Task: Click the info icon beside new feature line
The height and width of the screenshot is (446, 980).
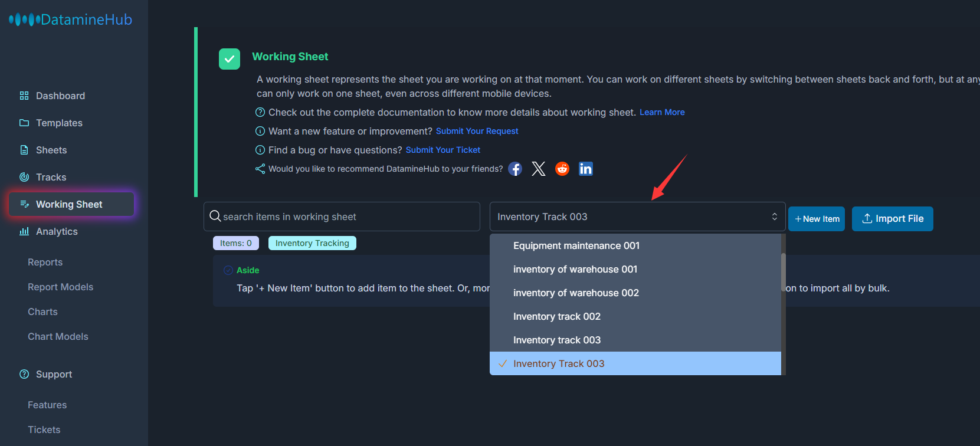Action: (x=260, y=131)
